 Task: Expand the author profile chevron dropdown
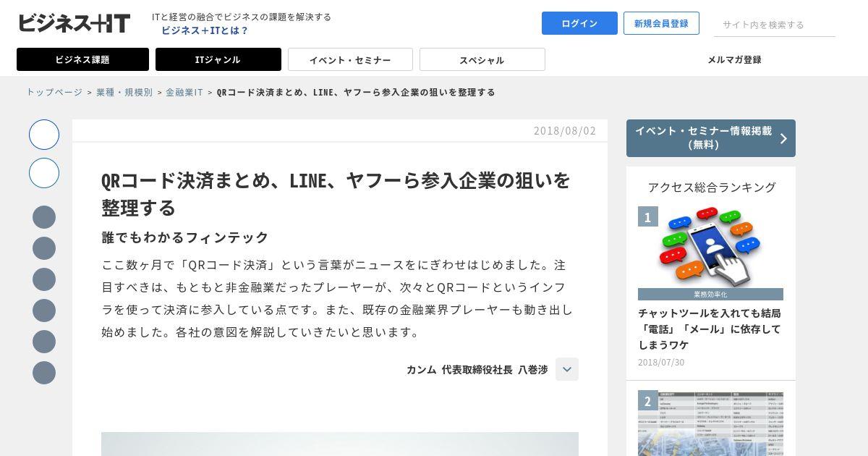coord(567,369)
